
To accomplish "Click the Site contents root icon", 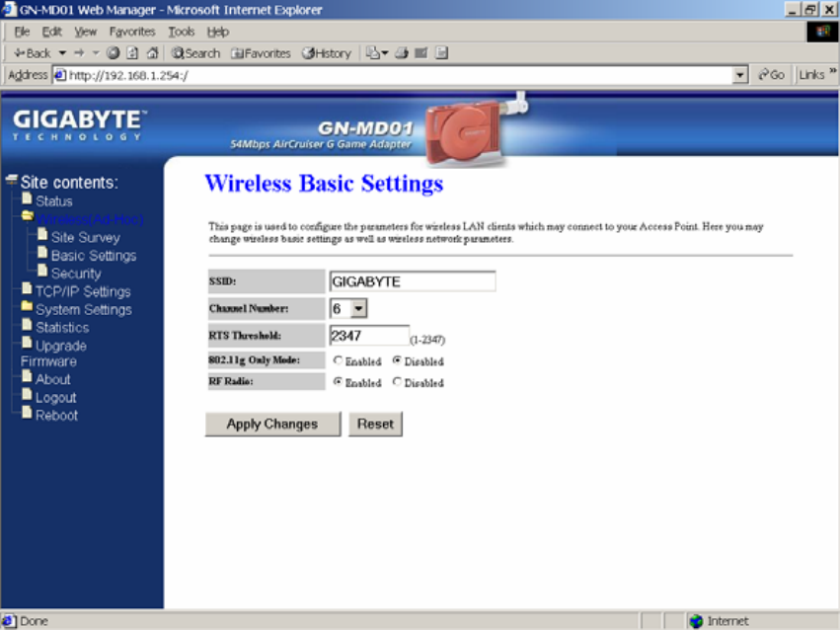I will click(11, 180).
